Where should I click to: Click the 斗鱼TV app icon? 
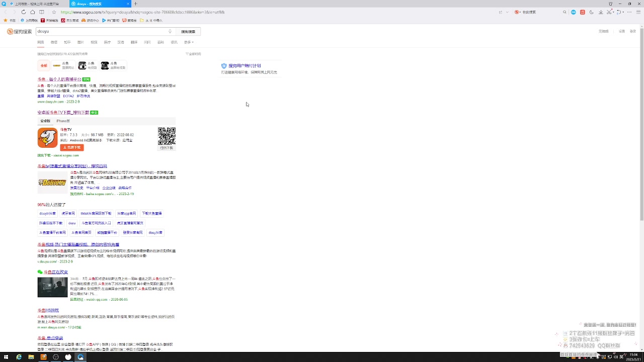pyautogui.click(x=47, y=138)
